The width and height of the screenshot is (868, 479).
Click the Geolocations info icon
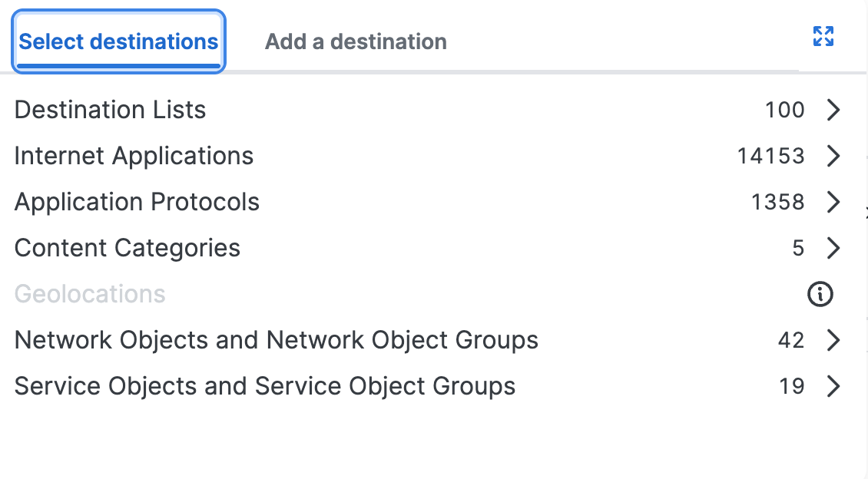[x=820, y=294]
